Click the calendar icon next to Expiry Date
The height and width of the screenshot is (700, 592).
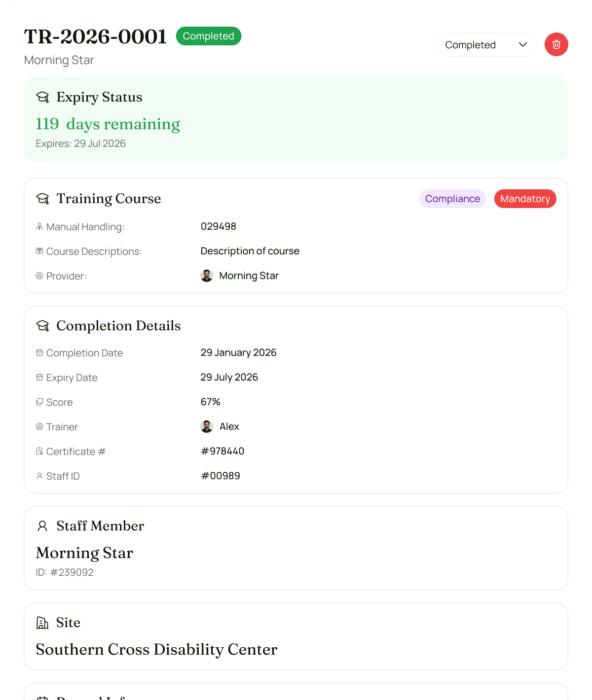tap(39, 377)
